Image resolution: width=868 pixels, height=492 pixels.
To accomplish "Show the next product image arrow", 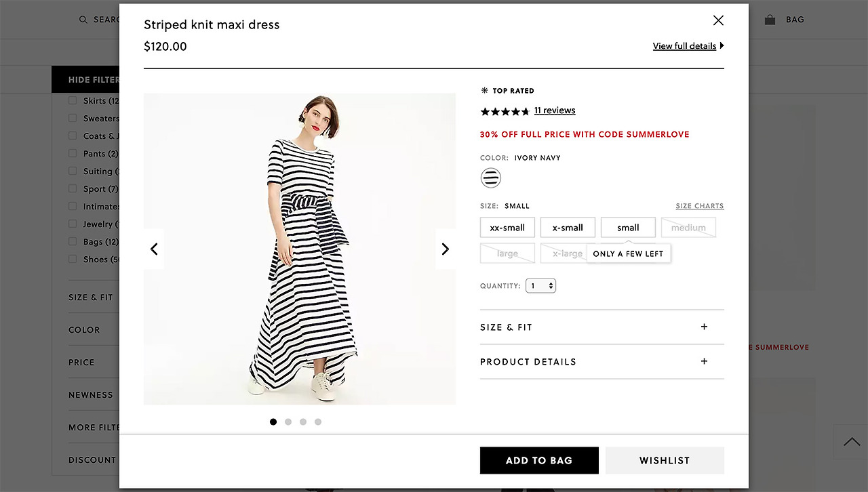I will 445,249.
